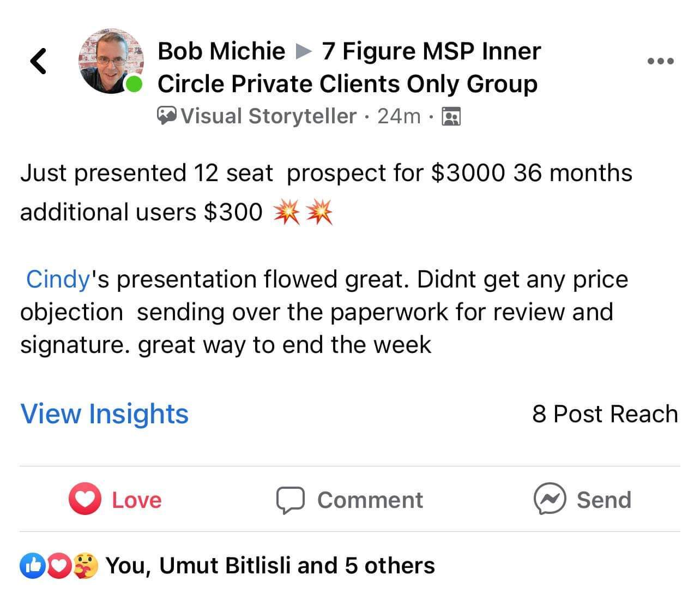Screen dimensions: 700x605
Task: Open Bob Michie's profile name link
Action: 221,51
